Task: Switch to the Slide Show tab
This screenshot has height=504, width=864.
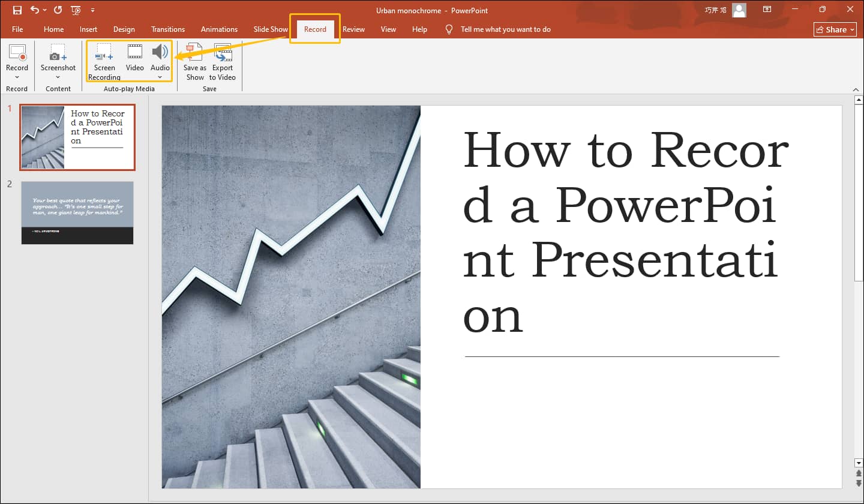Action: (270, 29)
